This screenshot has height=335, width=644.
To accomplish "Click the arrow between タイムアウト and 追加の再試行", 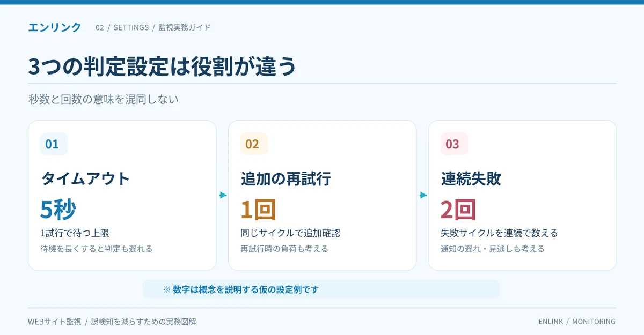I will 223,195.
